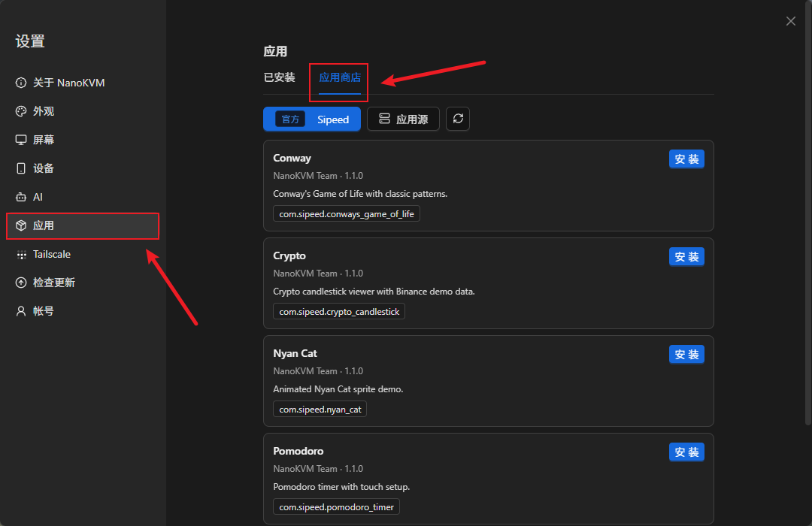Click the Nyan Cat app title
Image resolution: width=812 pixels, height=526 pixels.
pos(295,353)
